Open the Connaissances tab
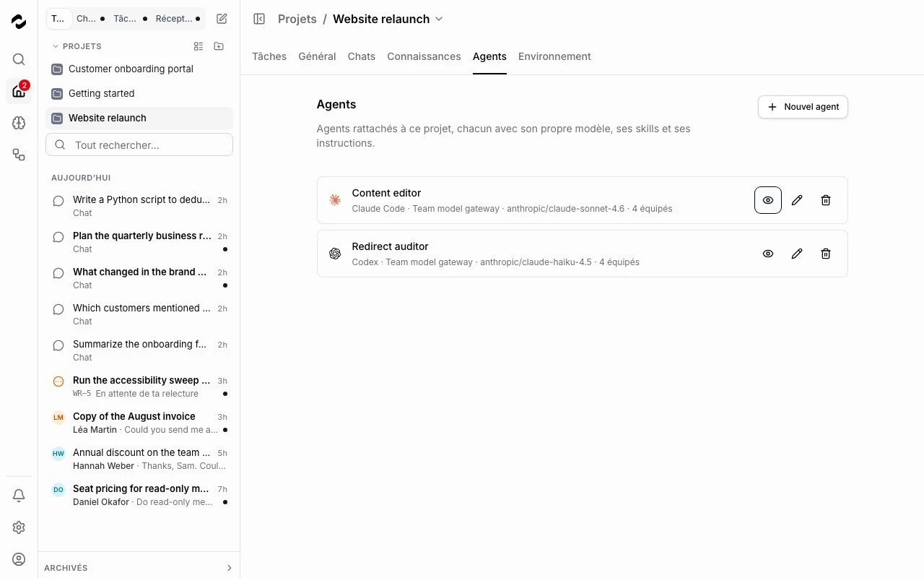 424,56
